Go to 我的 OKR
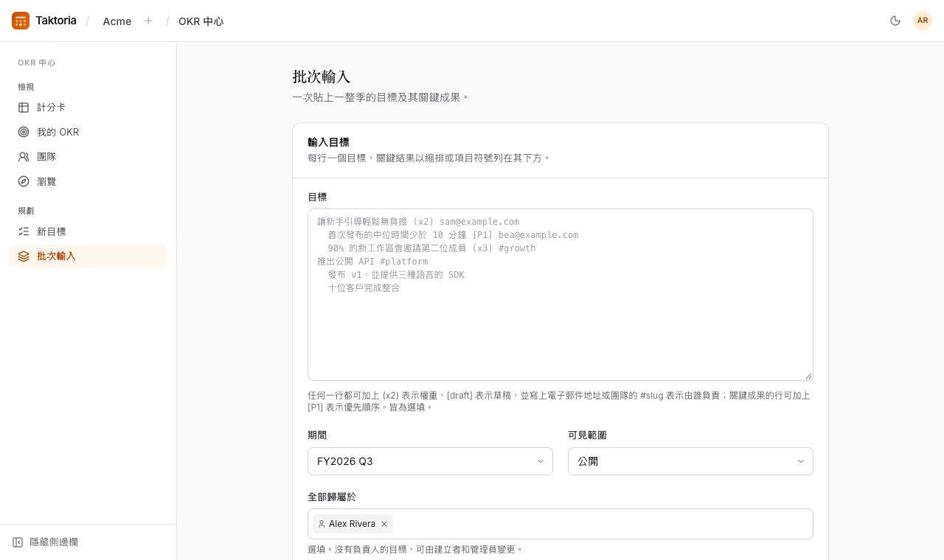944x560 pixels. tap(88, 132)
